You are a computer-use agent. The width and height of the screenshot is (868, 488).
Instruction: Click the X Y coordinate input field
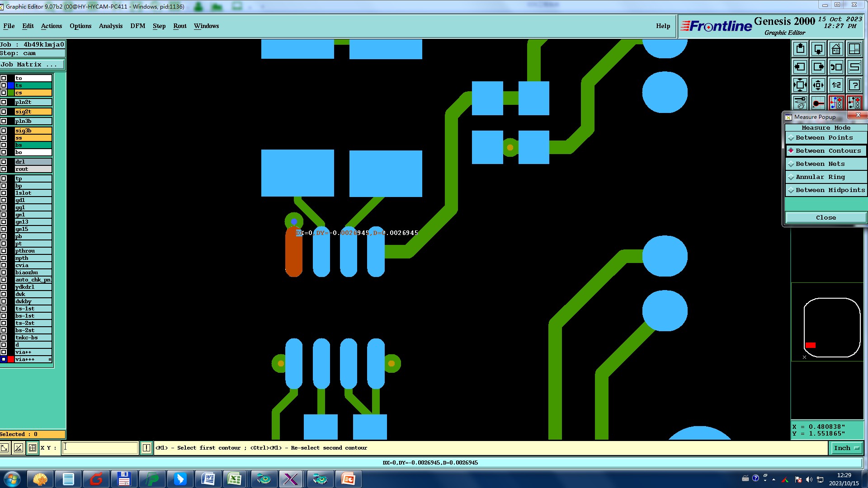[x=100, y=448]
